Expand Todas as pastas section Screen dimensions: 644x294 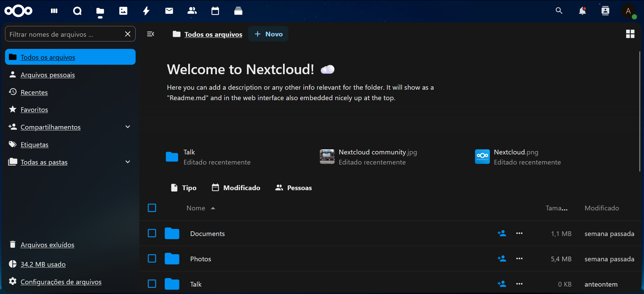click(128, 162)
